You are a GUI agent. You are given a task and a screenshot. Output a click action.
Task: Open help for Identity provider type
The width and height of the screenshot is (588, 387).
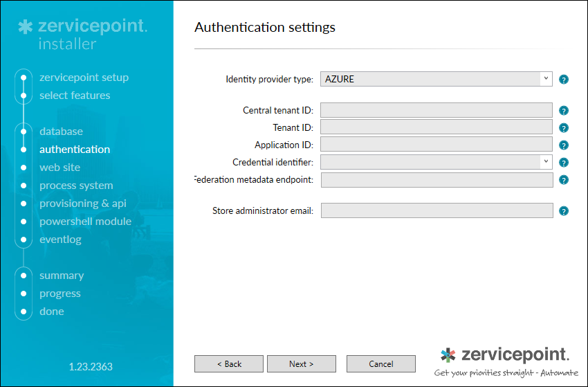[x=564, y=79]
